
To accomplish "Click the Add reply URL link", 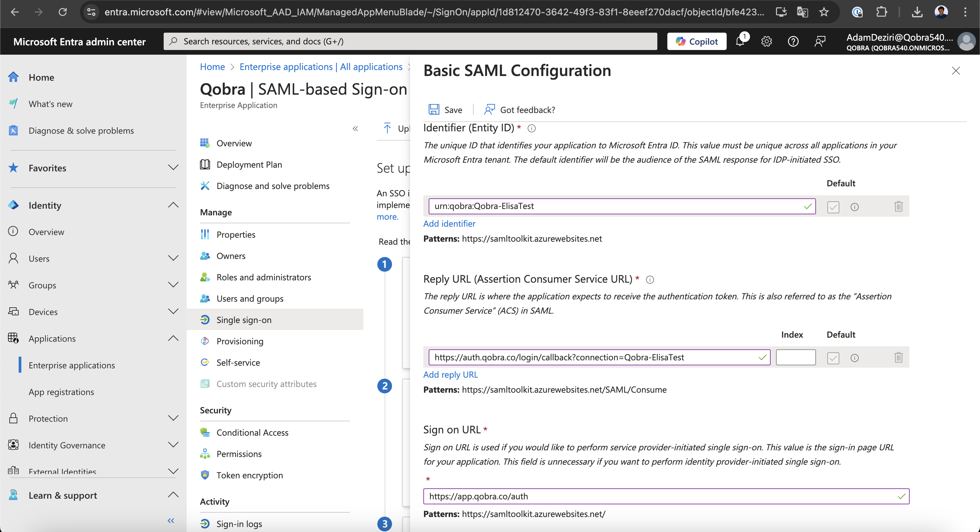I will [450, 374].
